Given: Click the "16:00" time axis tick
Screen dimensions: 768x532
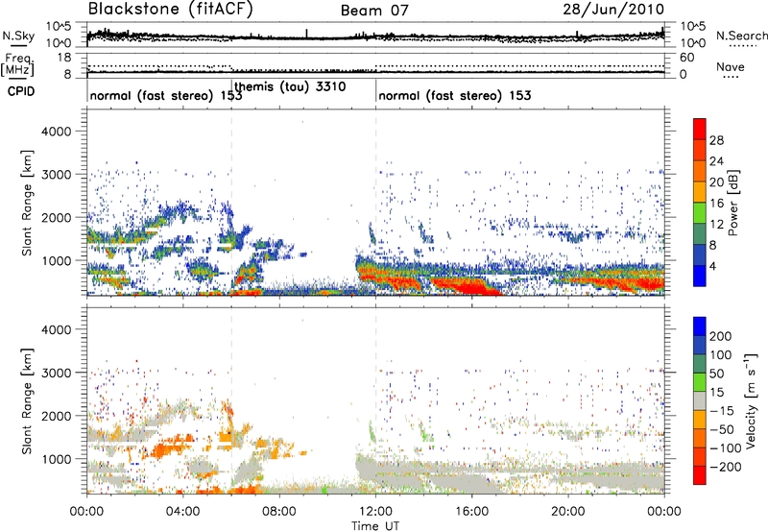Looking at the screenshot, I should pos(471,512).
